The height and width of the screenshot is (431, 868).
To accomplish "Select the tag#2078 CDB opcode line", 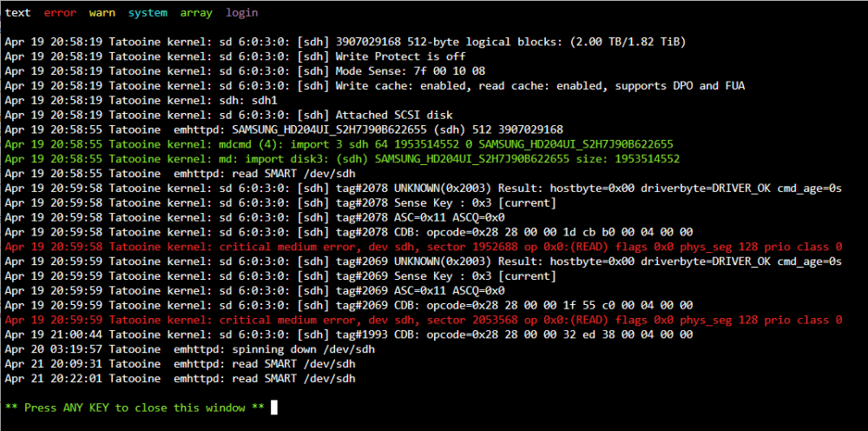I will pyautogui.click(x=349, y=232).
